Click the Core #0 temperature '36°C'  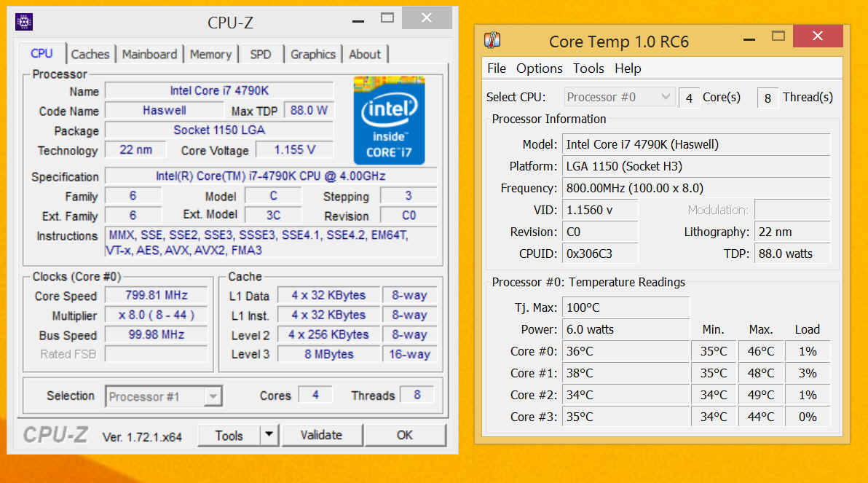tap(626, 351)
